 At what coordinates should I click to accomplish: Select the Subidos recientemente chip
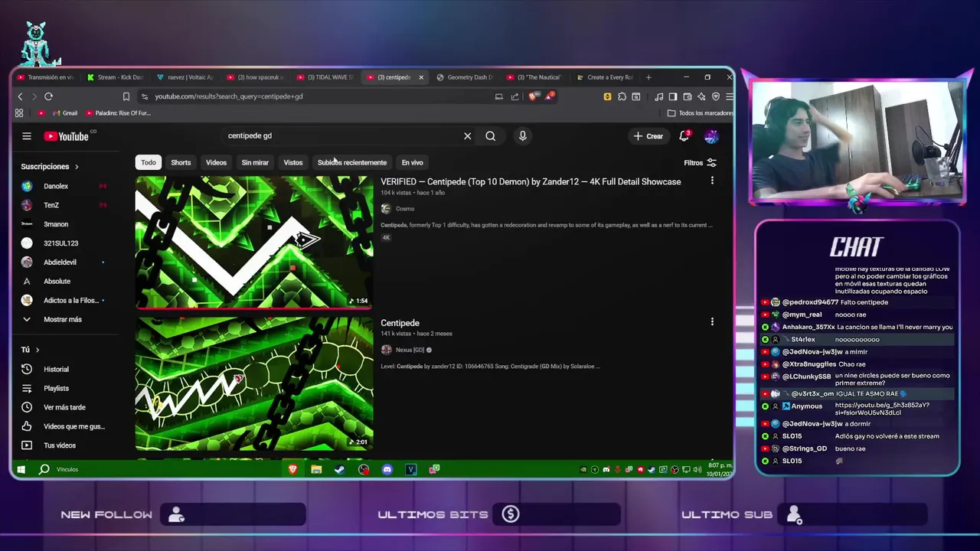tap(352, 162)
